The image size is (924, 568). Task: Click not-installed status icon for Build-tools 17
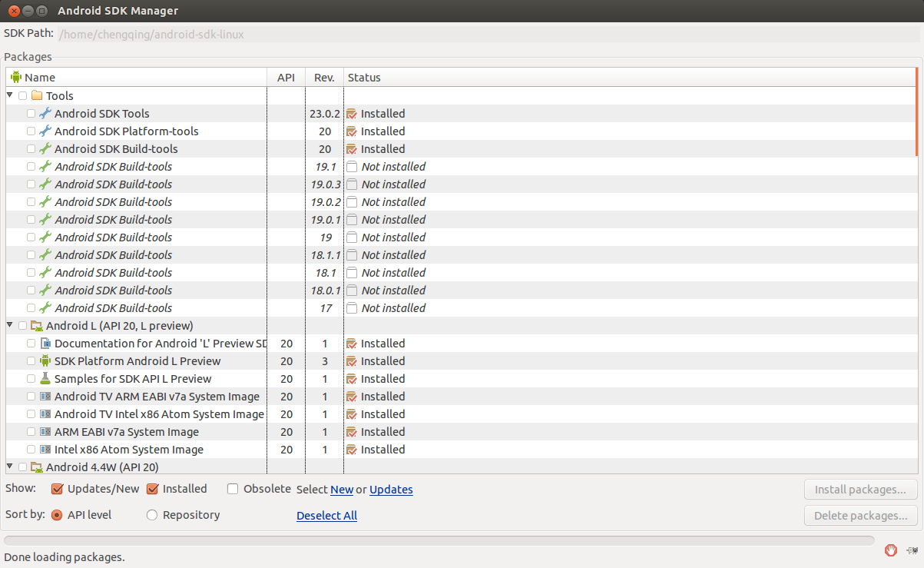(x=352, y=308)
